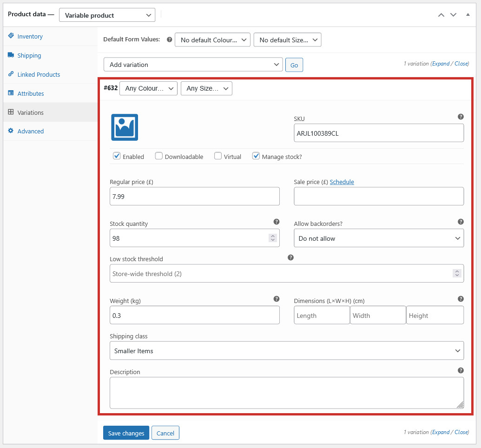Uncheck the Enabled checkbox
The width and height of the screenshot is (481, 448).
coord(117,156)
